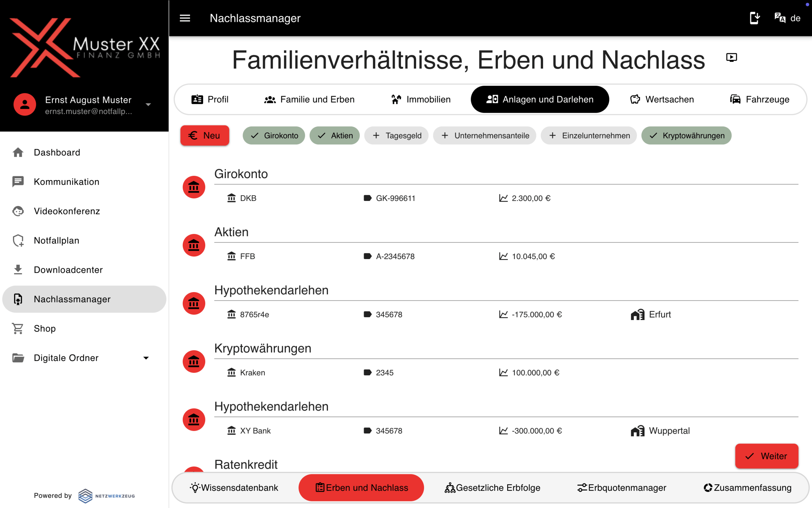Click the red bank icon beside Girokonto
Image resolution: width=812 pixels, height=508 pixels.
coord(194,187)
